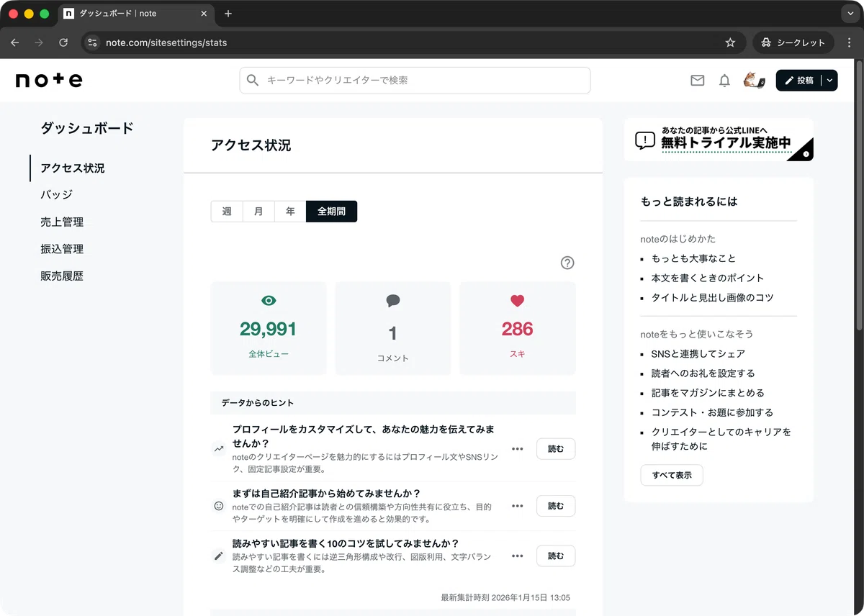The width and height of the screenshot is (864, 616).
Task: Open the もっとも大事なこと link
Action: [x=693, y=258]
